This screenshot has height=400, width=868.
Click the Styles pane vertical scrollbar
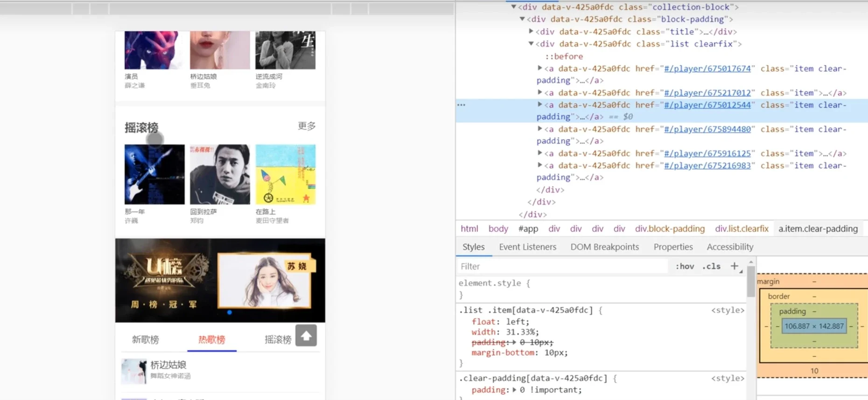tap(751, 281)
